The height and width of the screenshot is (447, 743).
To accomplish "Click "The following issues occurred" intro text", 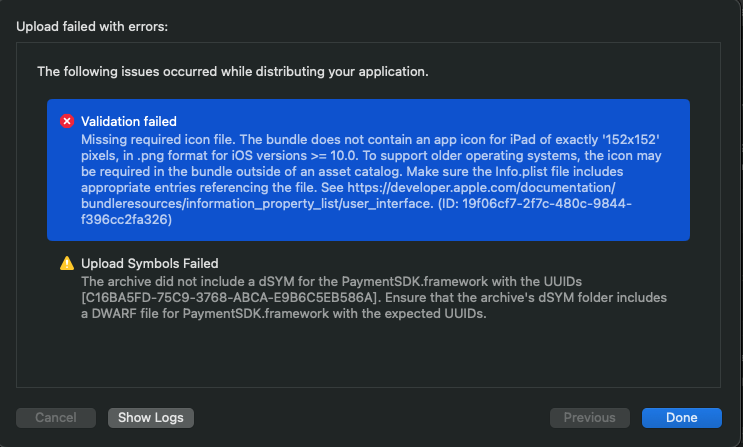I will (x=233, y=72).
